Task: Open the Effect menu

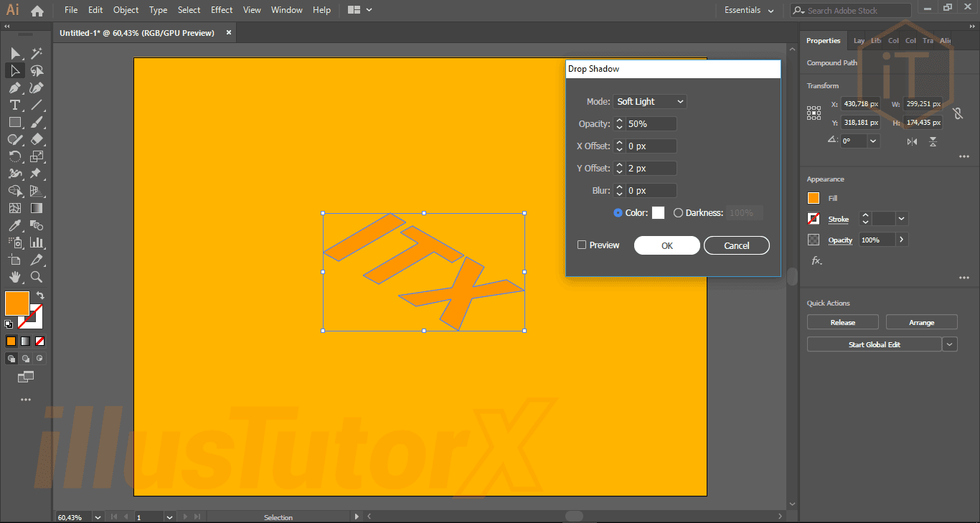Action: pyautogui.click(x=222, y=10)
